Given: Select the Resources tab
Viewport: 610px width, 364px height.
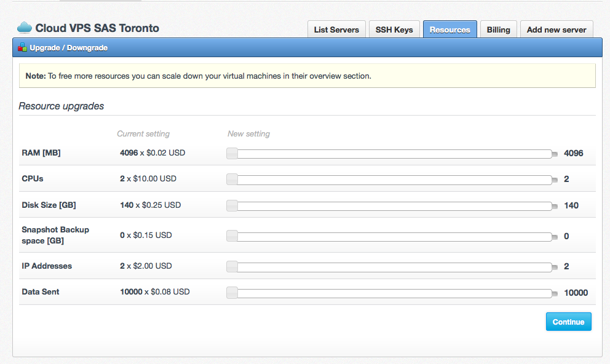Looking at the screenshot, I should click(x=450, y=30).
